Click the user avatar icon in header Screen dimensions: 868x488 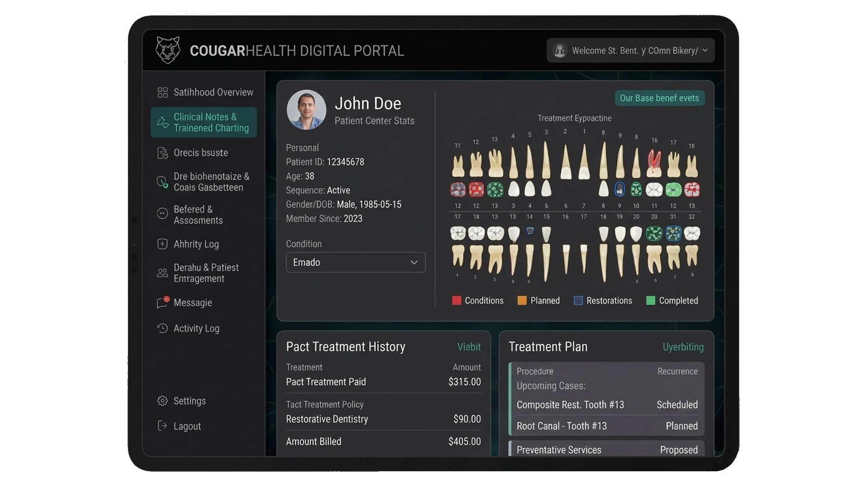pos(560,51)
